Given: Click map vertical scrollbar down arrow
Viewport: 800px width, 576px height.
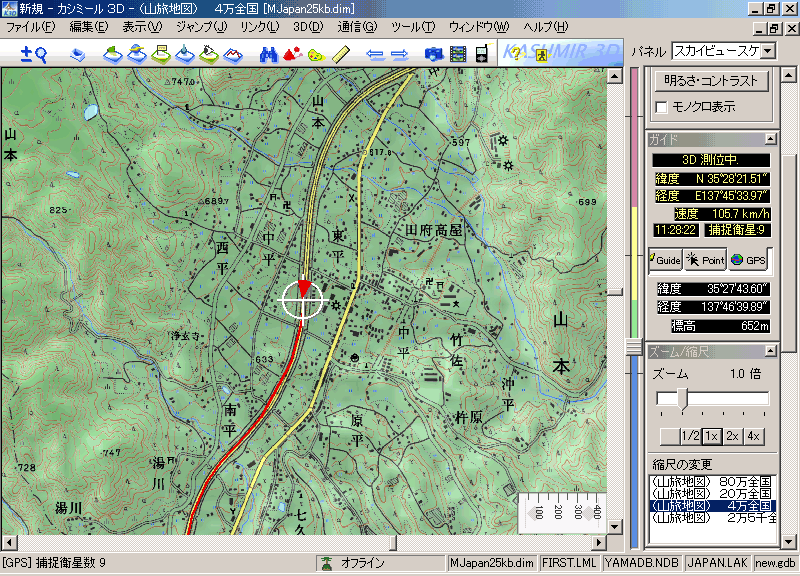Looking at the screenshot, I should [615, 527].
